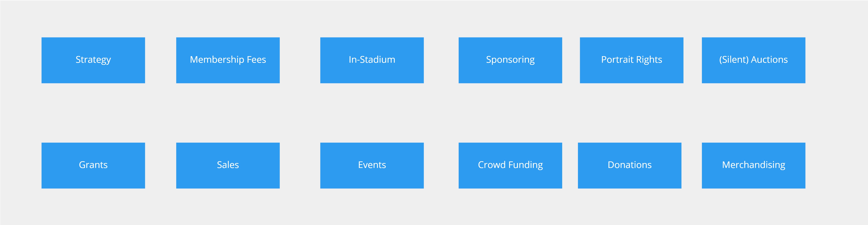Viewport: 868px width, 225px height.
Task: Click the Merchandising text label
Action: [753, 165]
